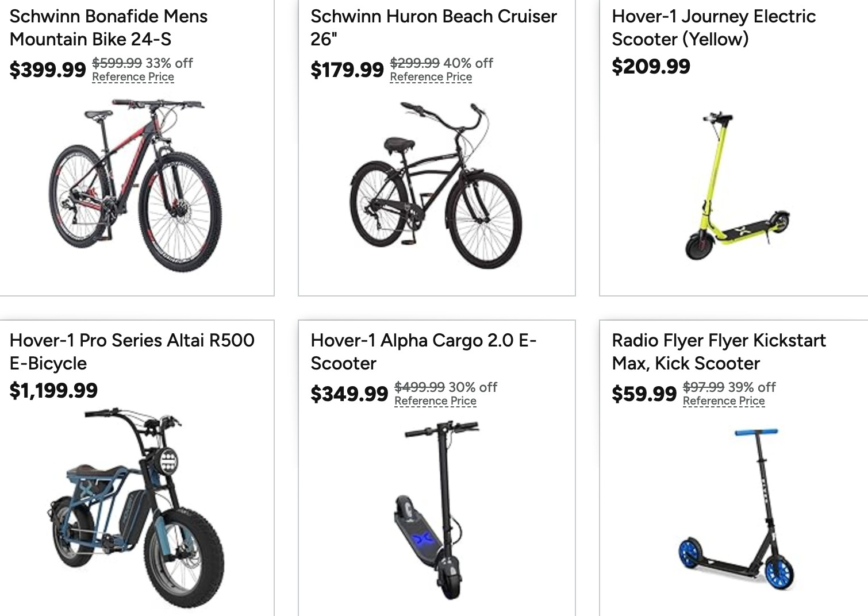Open the black beach cruiser bicycle photo
Image resolution: width=868 pixels, height=616 pixels.
click(x=436, y=185)
